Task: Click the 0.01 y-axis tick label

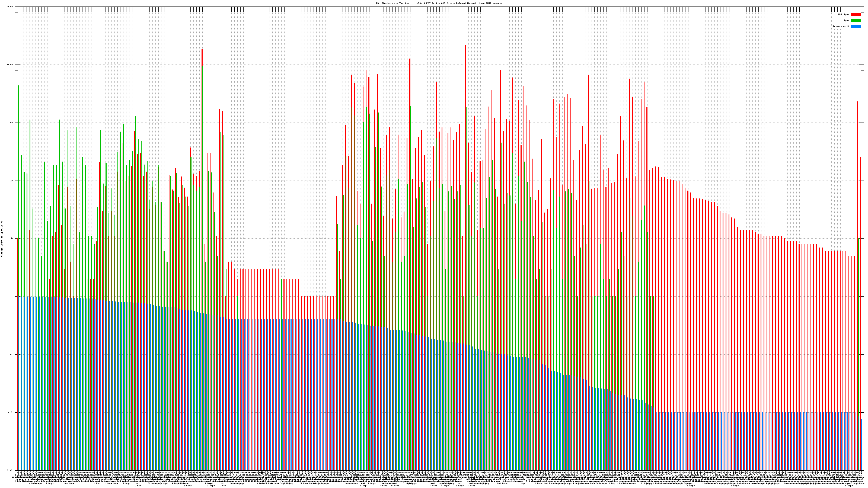Action: tap(11, 412)
